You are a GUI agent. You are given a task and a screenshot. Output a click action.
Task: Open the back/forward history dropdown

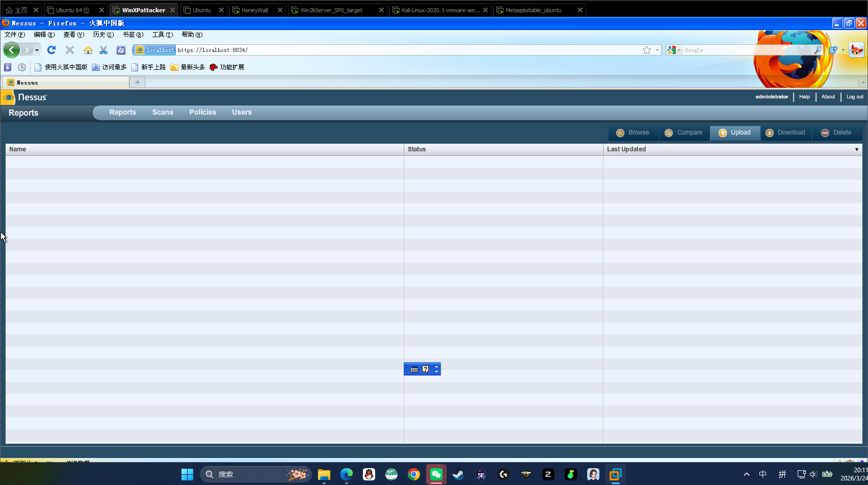coord(37,50)
